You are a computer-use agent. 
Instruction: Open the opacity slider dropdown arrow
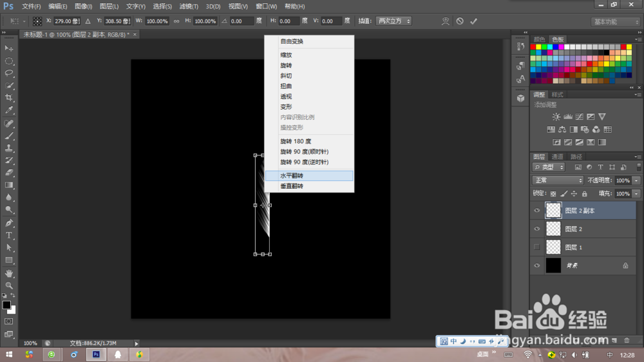[x=637, y=180]
